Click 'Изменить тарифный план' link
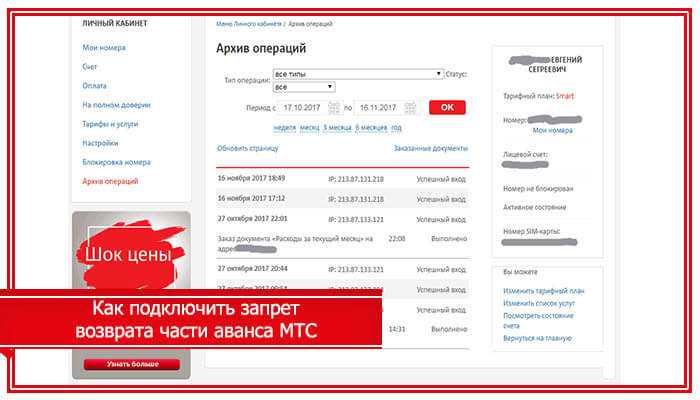The image size is (700, 400). pyautogui.click(x=543, y=291)
